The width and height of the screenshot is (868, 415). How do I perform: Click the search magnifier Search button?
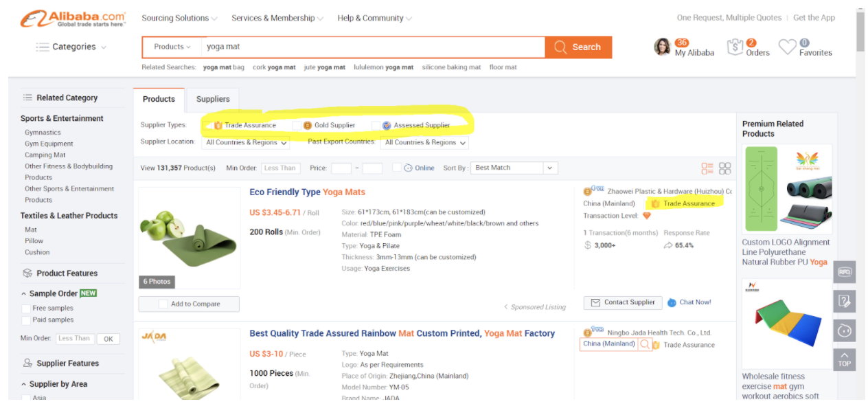578,47
